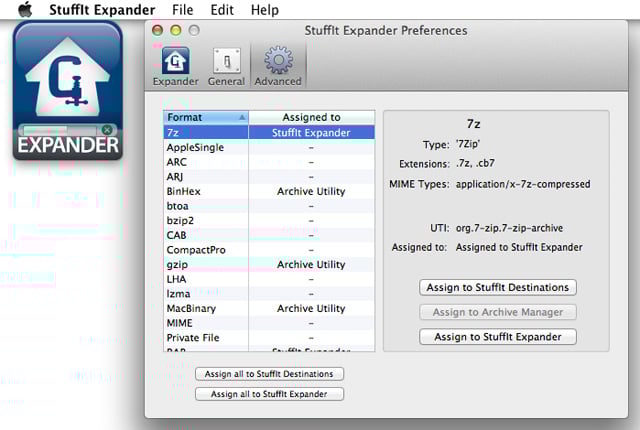Click Archive Utility cell in BinHex row

[311, 191]
